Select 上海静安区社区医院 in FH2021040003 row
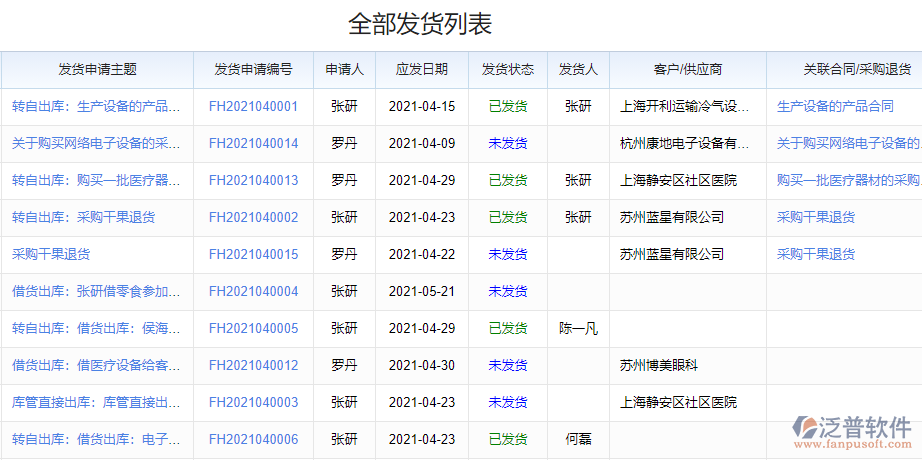 pos(678,403)
